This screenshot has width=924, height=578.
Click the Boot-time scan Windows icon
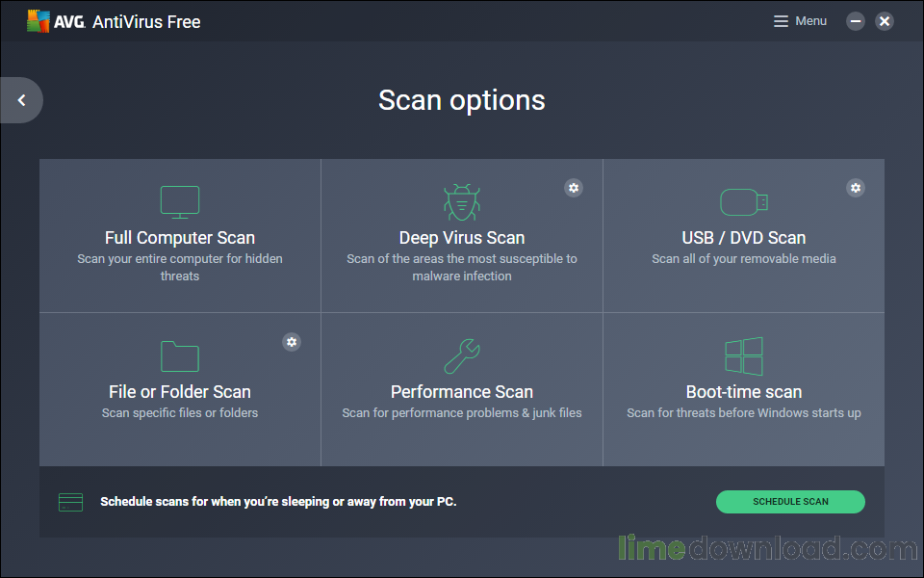click(743, 355)
